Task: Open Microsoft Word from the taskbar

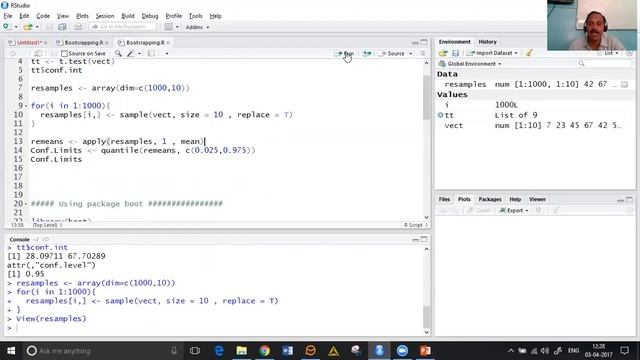Action: (x=287, y=351)
